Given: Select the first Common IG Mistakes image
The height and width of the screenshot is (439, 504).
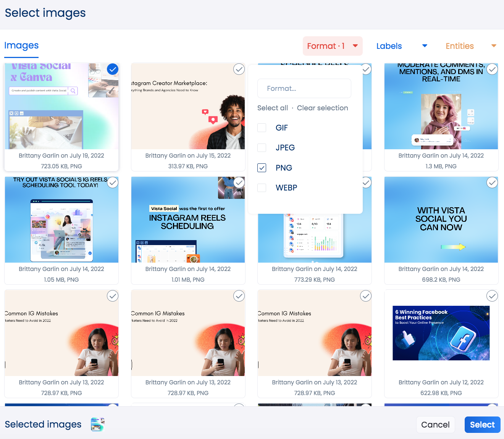Looking at the screenshot, I should [x=112, y=296].
